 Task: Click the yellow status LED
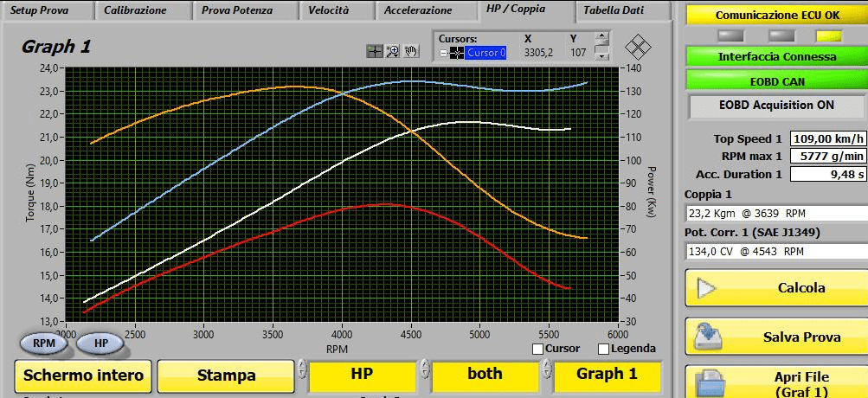[828, 36]
